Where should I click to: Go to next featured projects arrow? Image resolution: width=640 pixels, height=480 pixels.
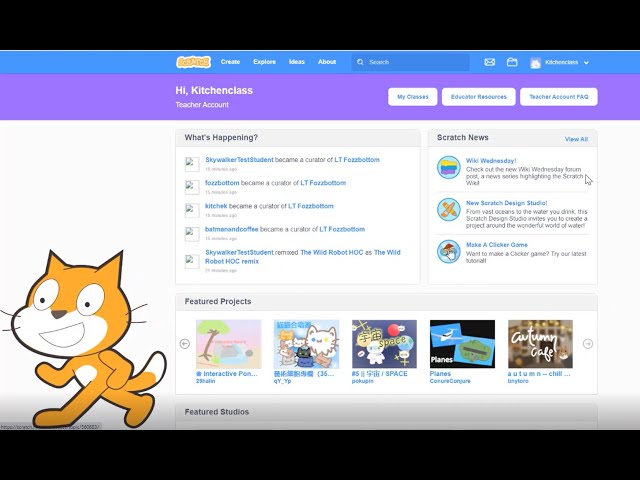(588, 344)
